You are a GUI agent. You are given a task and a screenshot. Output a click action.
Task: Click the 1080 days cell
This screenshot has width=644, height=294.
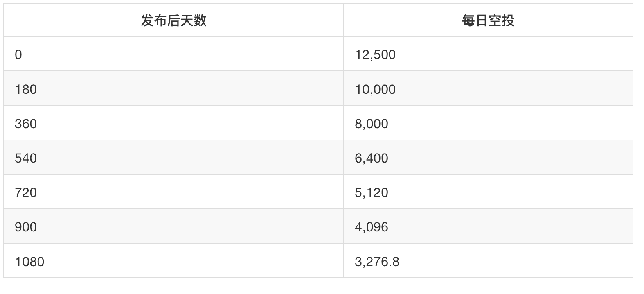point(173,260)
